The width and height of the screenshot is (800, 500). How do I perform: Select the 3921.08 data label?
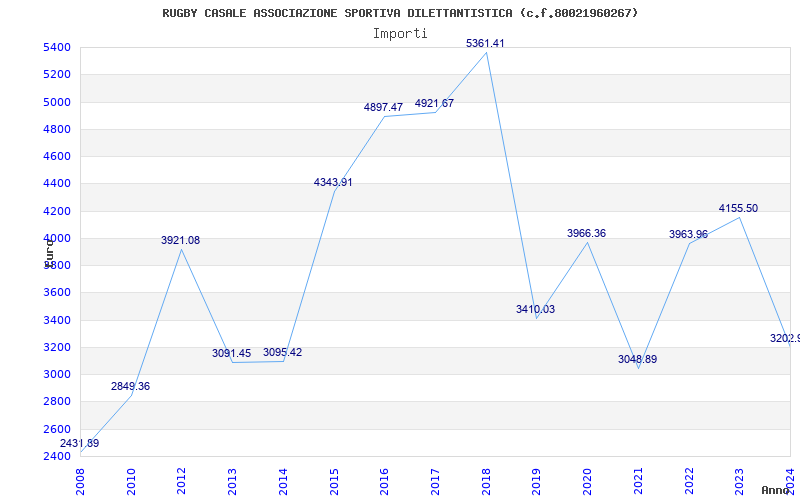[x=181, y=240]
